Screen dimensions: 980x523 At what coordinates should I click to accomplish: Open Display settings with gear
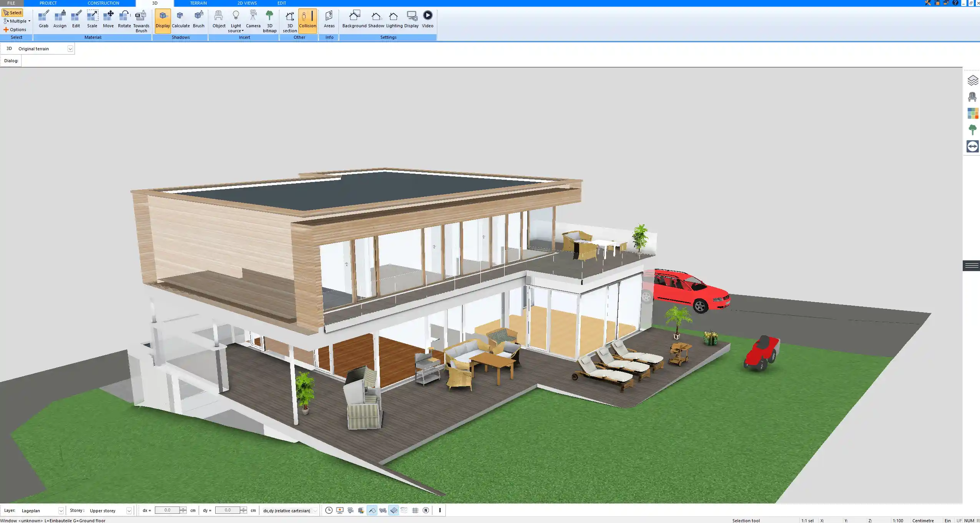(411, 20)
